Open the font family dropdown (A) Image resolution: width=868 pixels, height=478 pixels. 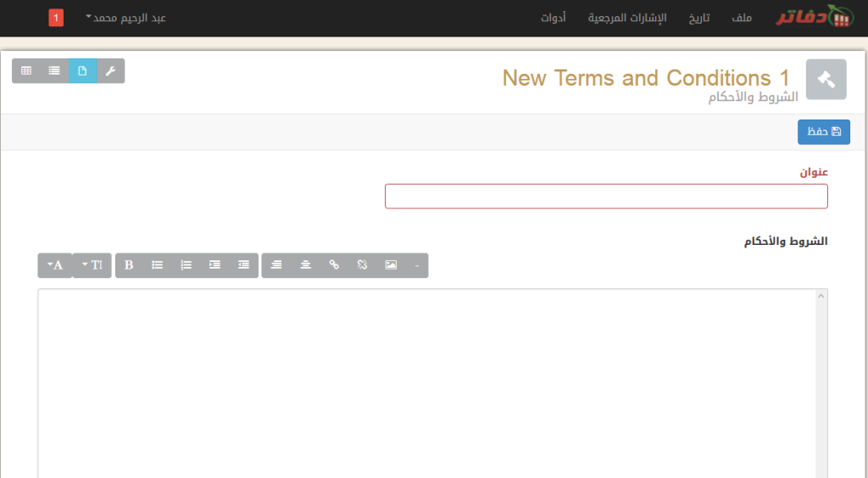pos(55,265)
